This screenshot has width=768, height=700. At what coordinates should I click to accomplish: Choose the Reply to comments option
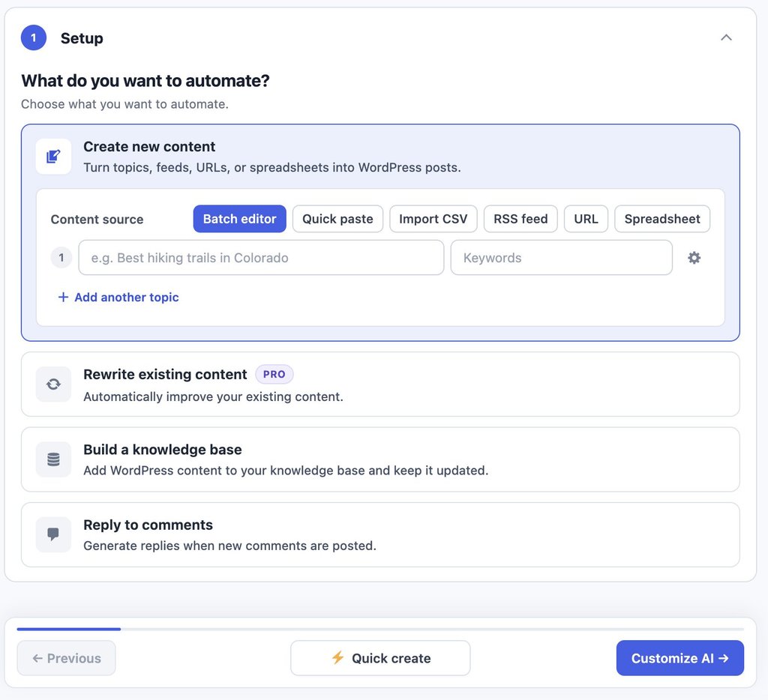pos(380,534)
